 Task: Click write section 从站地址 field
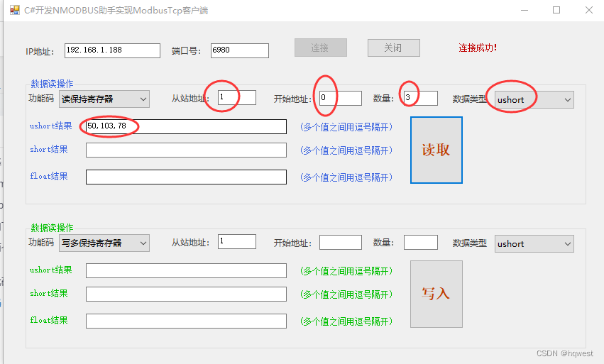pos(236,241)
